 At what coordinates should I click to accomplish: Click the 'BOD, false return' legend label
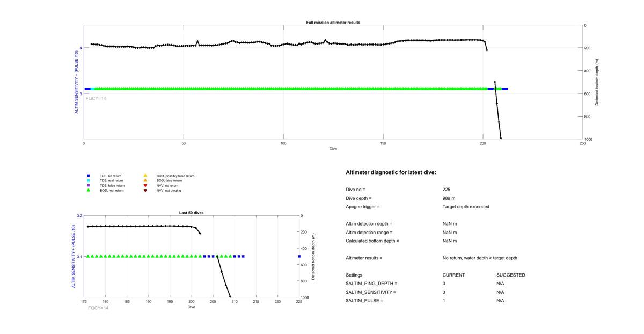tap(169, 180)
